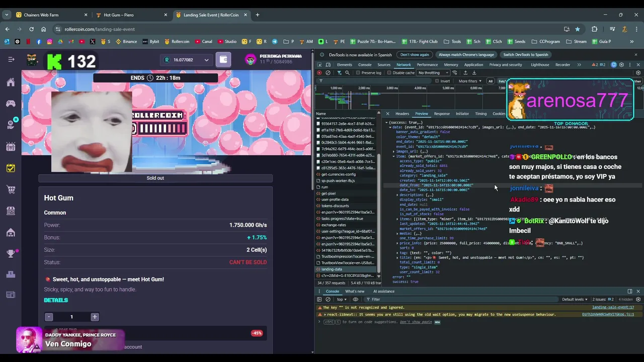Open the trophy icon in the sidebar

click(x=11, y=253)
